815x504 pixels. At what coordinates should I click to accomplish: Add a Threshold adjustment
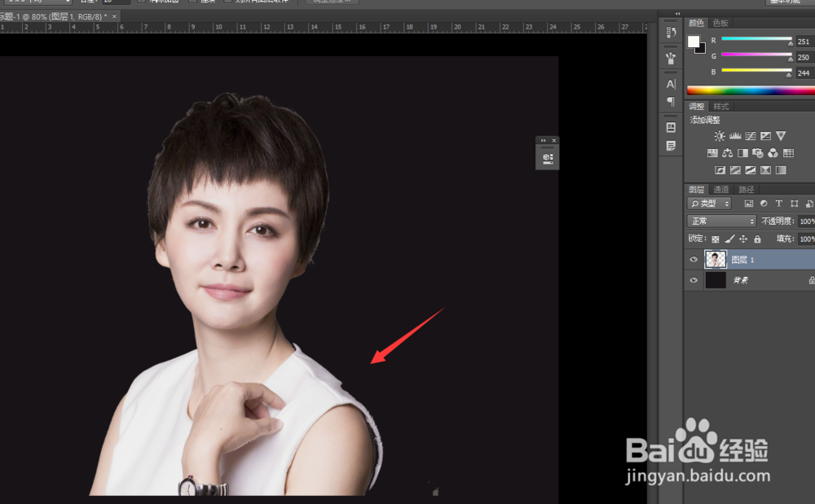pos(751,170)
